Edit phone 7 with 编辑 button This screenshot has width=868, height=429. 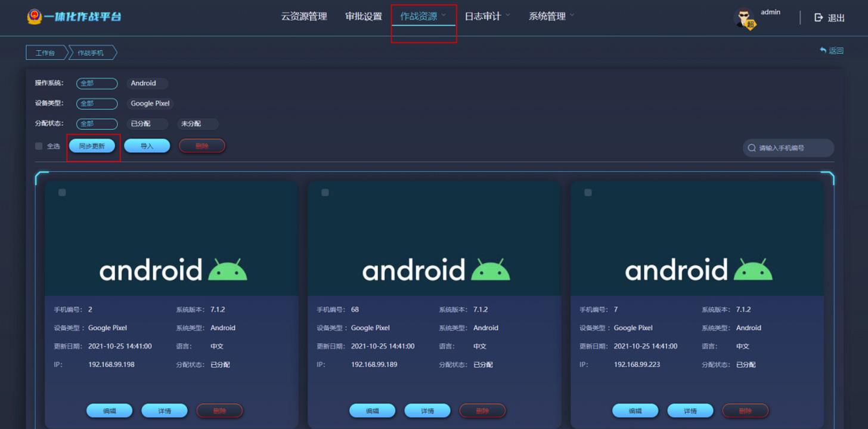635,411
